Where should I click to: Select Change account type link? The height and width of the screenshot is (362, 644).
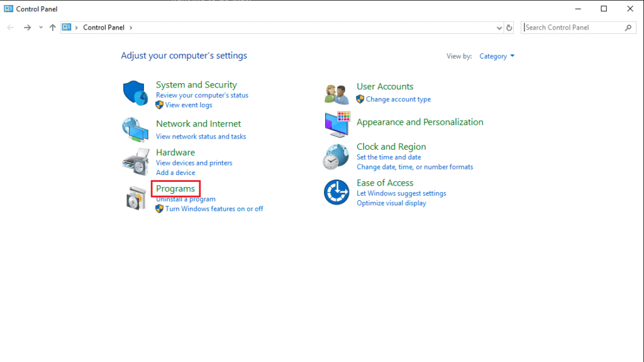tap(398, 99)
